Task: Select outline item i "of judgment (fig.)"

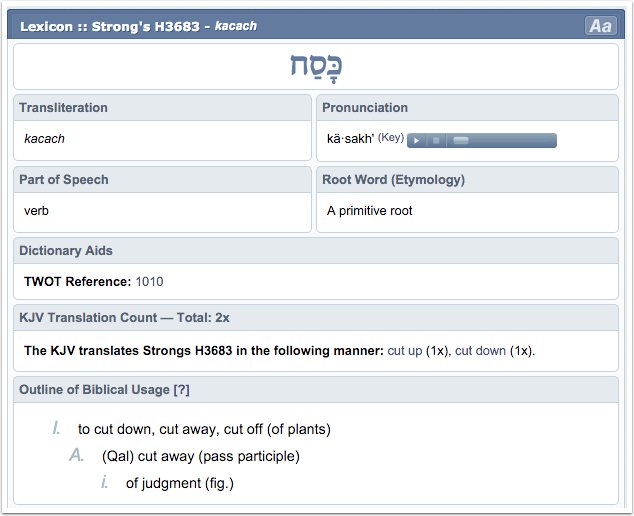Action: coord(179,483)
